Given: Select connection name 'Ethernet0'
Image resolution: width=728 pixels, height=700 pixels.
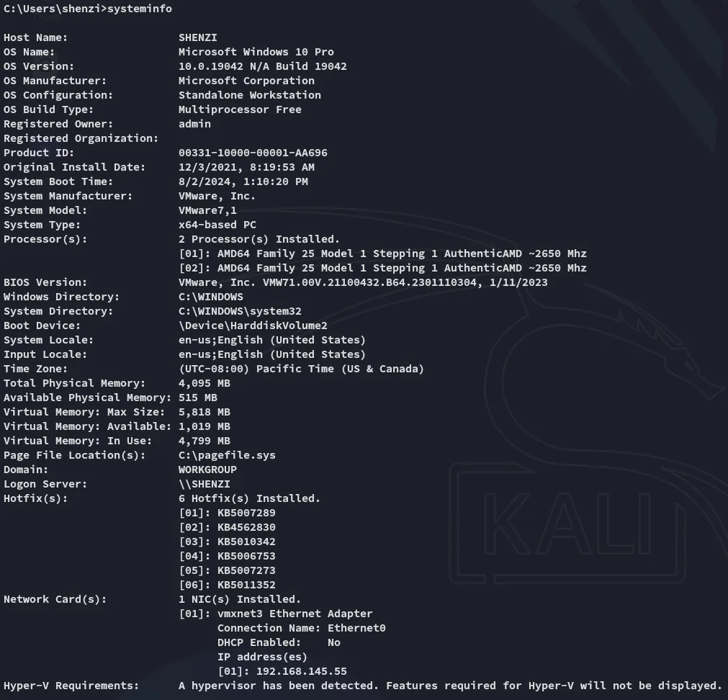Looking at the screenshot, I should pos(356,627).
